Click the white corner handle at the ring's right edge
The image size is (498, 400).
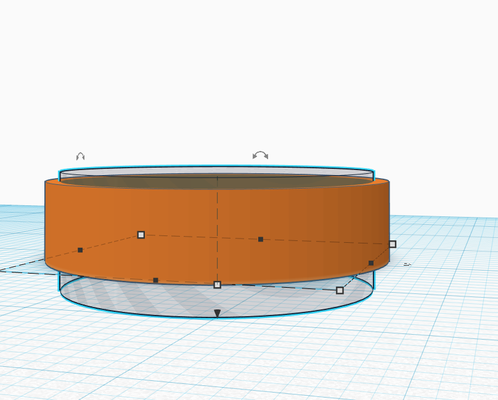393,244
